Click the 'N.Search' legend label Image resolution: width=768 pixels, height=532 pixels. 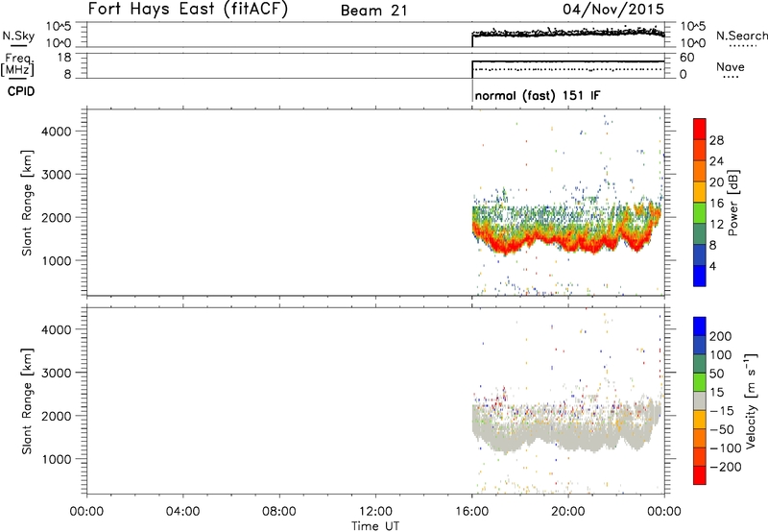point(741,36)
